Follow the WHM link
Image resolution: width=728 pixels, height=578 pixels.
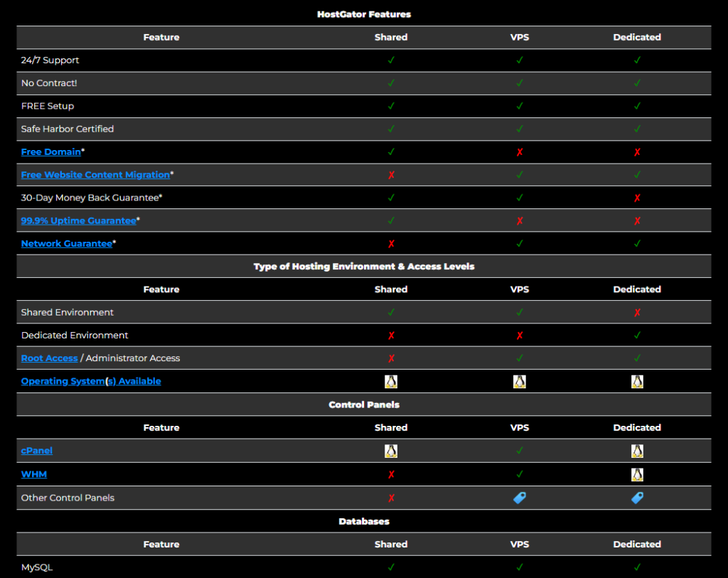[34, 474]
